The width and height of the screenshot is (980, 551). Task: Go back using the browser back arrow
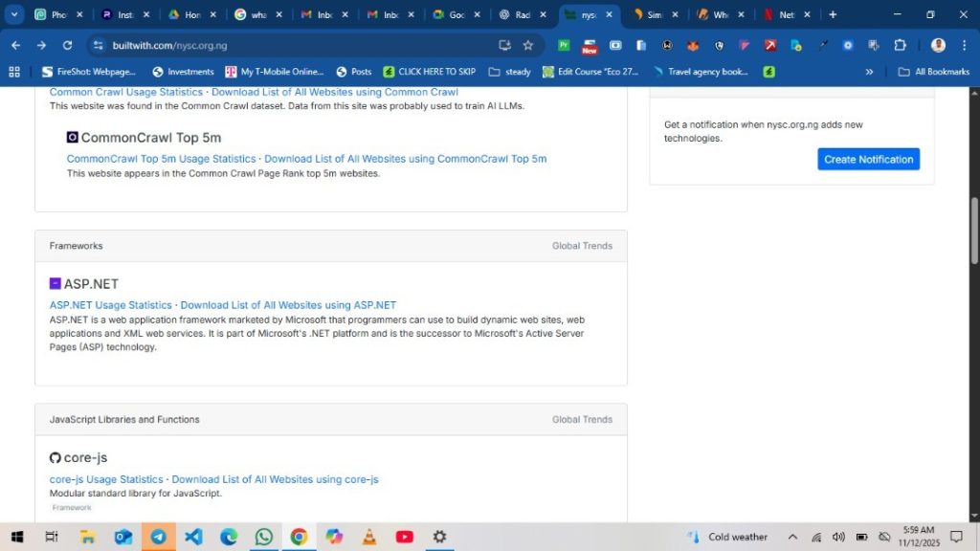point(15,45)
